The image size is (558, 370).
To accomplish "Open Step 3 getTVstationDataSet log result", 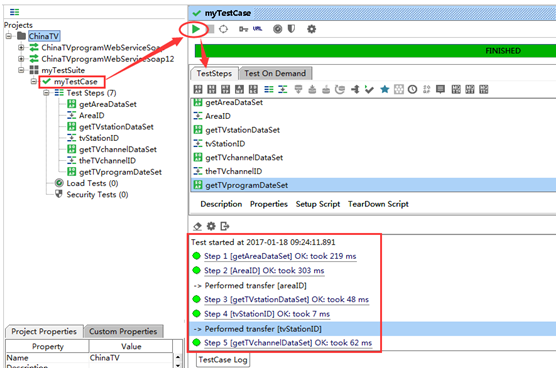I will click(x=286, y=300).
